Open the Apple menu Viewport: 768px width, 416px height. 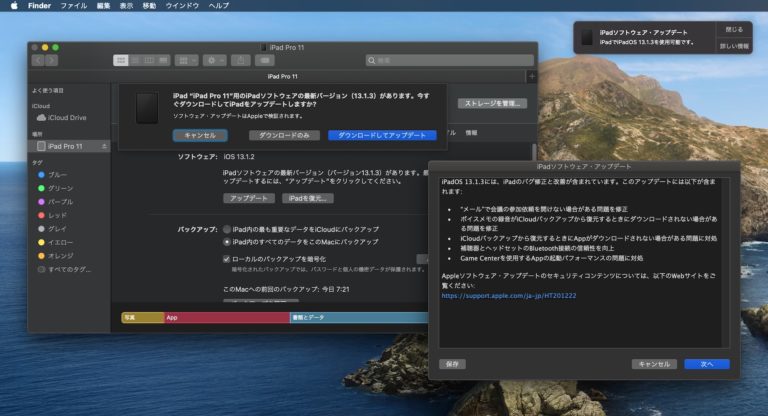click(14, 6)
